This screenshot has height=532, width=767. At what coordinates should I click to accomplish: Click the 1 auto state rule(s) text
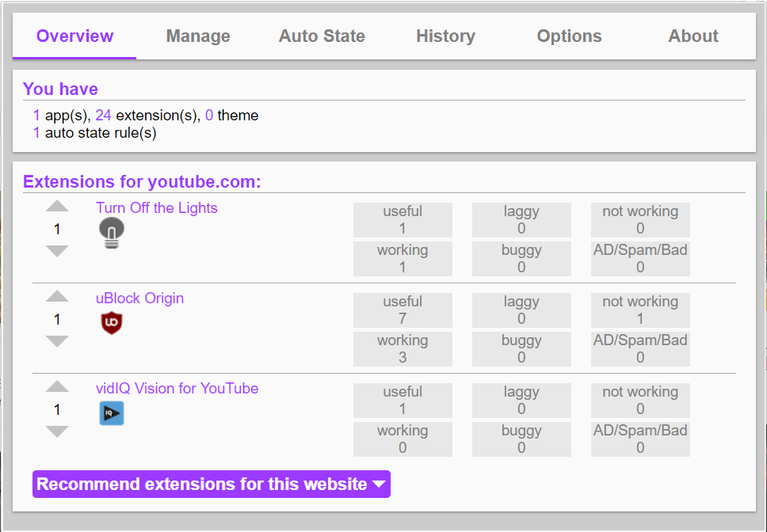tap(95, 133)
